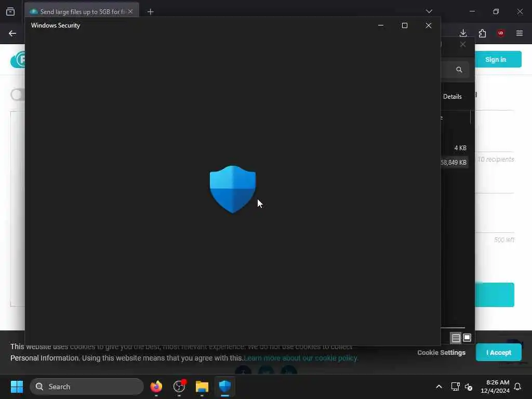532x399 pixels.
Task: Restore down the Firefox window
Action: [x=496, y=11]
